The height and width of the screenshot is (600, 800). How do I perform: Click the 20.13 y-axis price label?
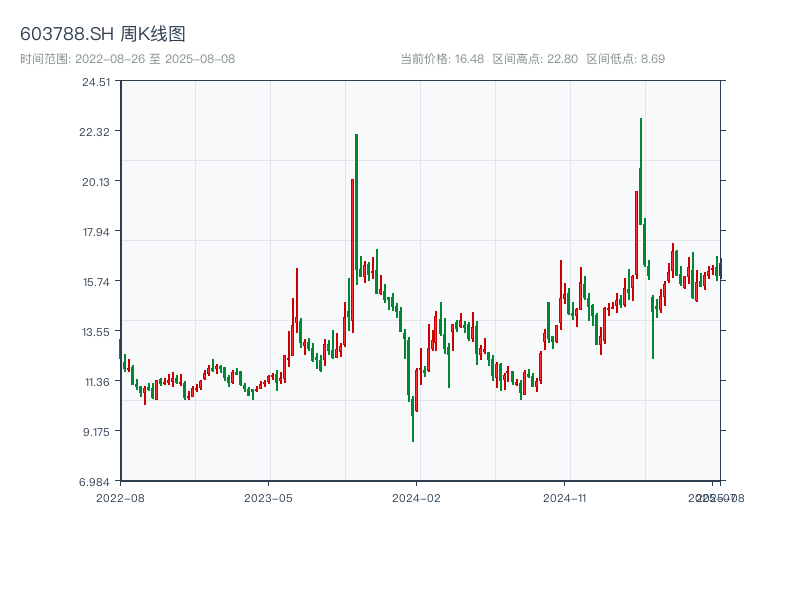click(96, 182)
